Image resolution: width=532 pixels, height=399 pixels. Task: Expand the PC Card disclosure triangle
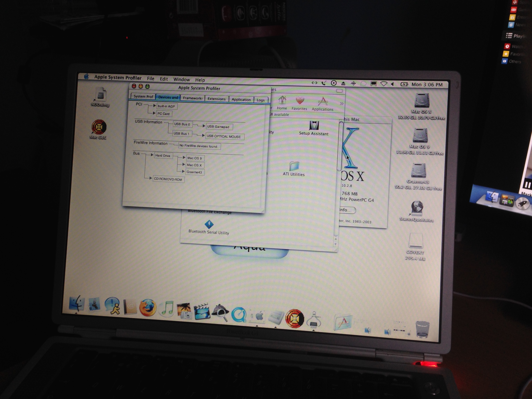coord(154,113)
